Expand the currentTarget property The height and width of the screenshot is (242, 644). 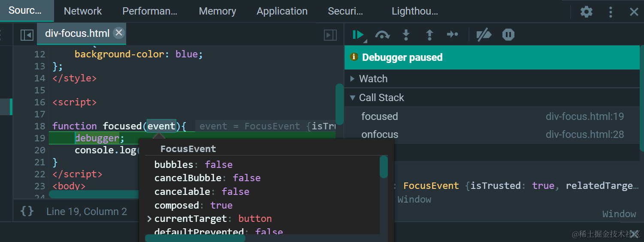149,219
